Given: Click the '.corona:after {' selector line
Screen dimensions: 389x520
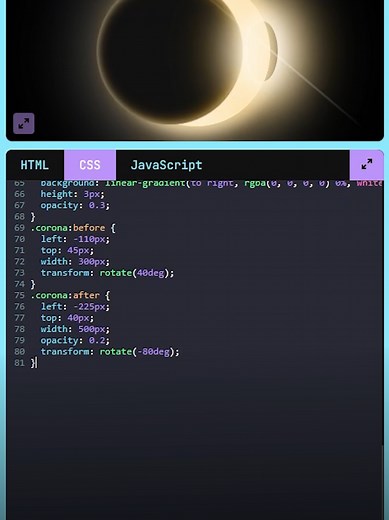Looking at the screenshot, I should click(70, 295).
